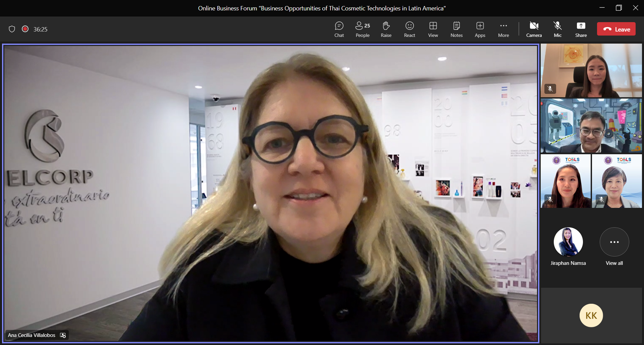
Task: Open the Apps panel
Action: [x=480, y=29]
